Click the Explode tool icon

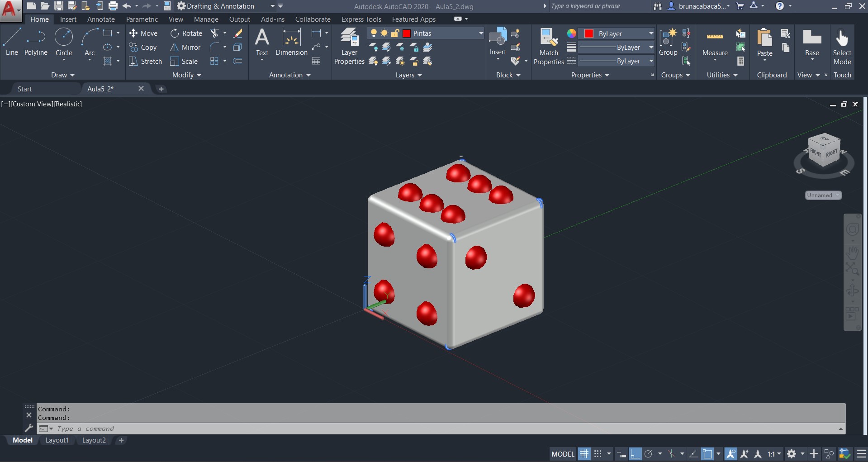[237, 47]
